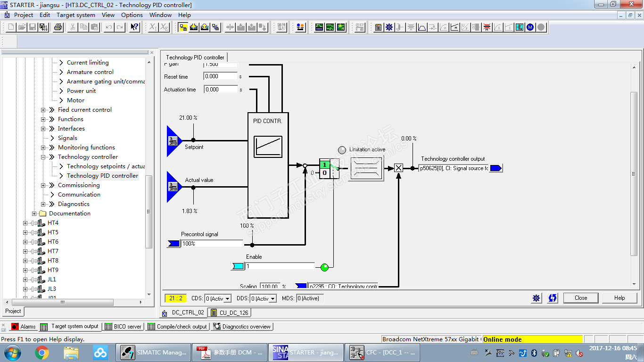The image size is (644, 362).
Task: Open the Target system menu
Action: pos(76,15)
